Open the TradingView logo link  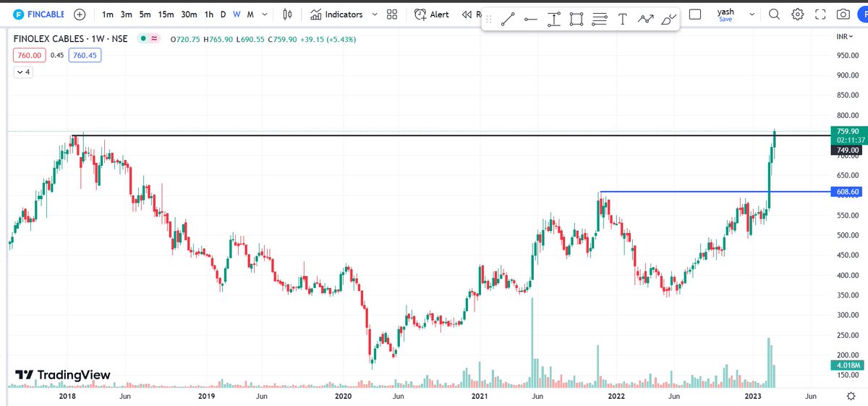pyautogui.click(x=63, y=375)
